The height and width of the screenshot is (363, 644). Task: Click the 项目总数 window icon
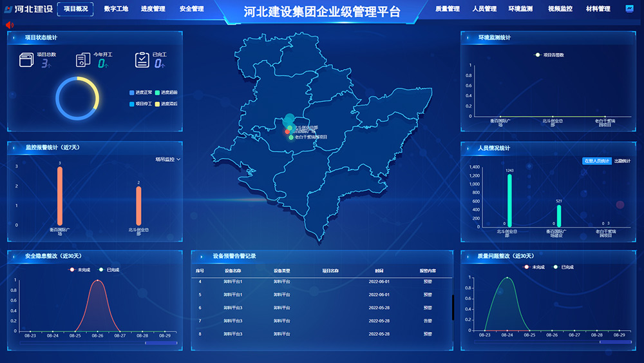click(x=26, y=60)
